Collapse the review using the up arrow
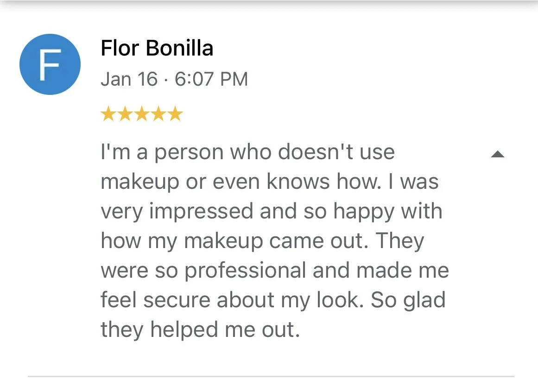538x392 pixels. (497, 155)
